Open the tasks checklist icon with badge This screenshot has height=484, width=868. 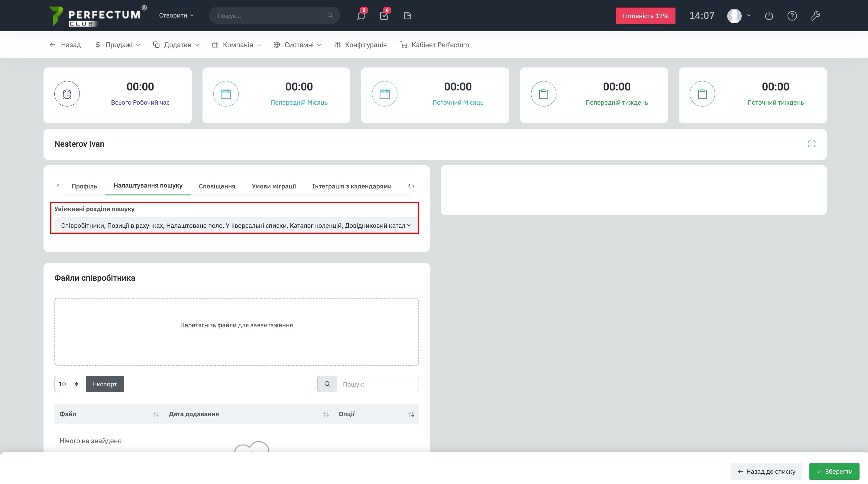[x=384, y=15]
